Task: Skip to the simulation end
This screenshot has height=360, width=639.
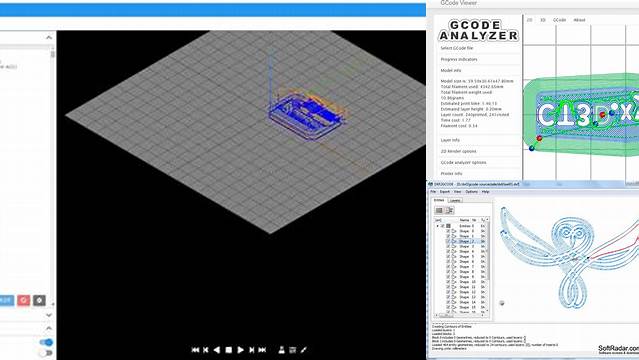Action: [262, 350]
